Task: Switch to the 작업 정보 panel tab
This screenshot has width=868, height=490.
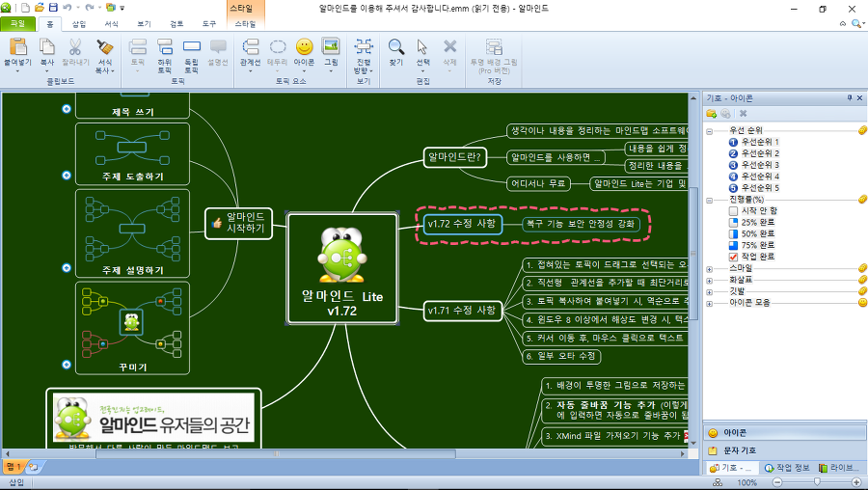Action: (787, 468)
